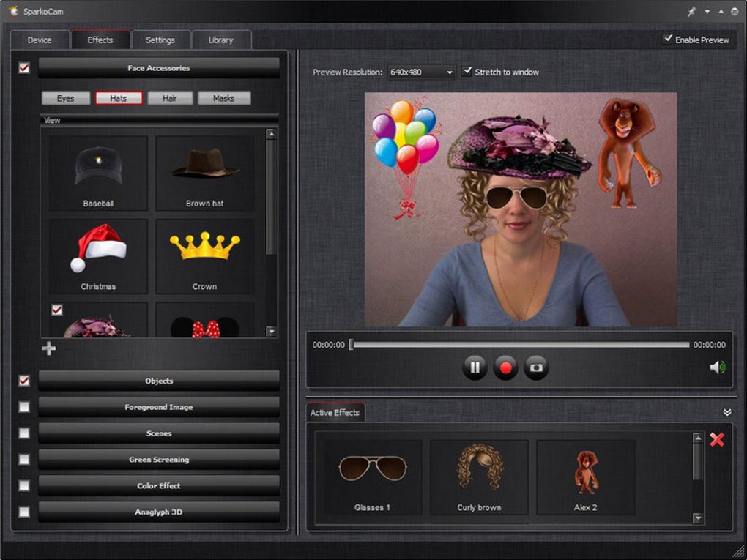
Task: Enable the Green Screening checkbox
Action: (24, 459)
